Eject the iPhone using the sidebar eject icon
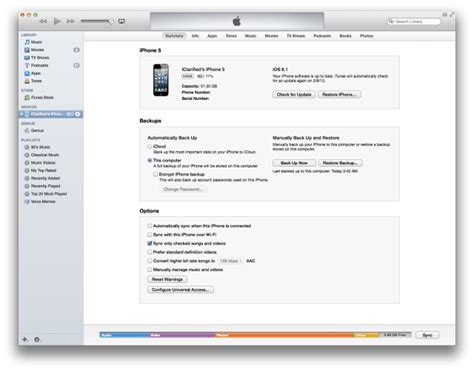 [78, 114]
